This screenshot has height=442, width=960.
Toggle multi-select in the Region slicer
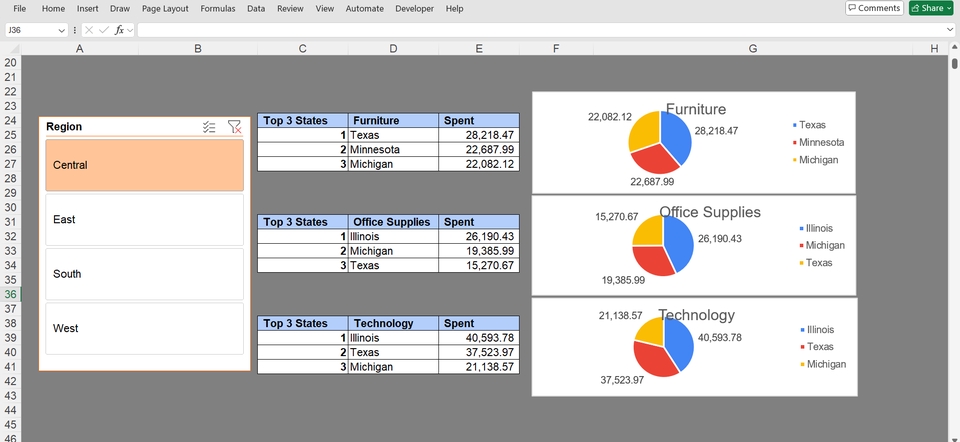coord(209,127)
